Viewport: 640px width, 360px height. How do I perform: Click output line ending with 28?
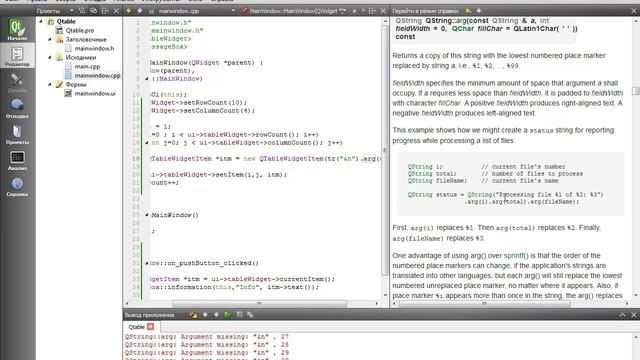[x=207, y=345]
